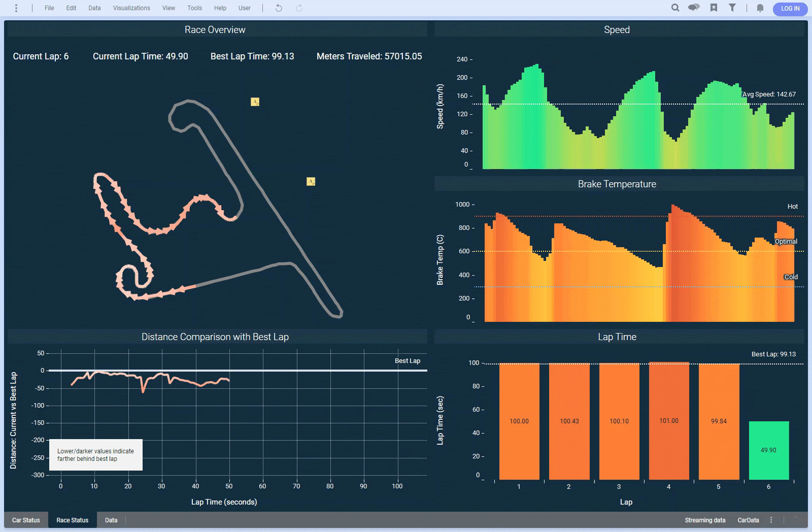Image resolution: width=812 pixels, height=532 pixels.
Task: Click the Speed (km/h) axis title
Action: click(440, 107)
